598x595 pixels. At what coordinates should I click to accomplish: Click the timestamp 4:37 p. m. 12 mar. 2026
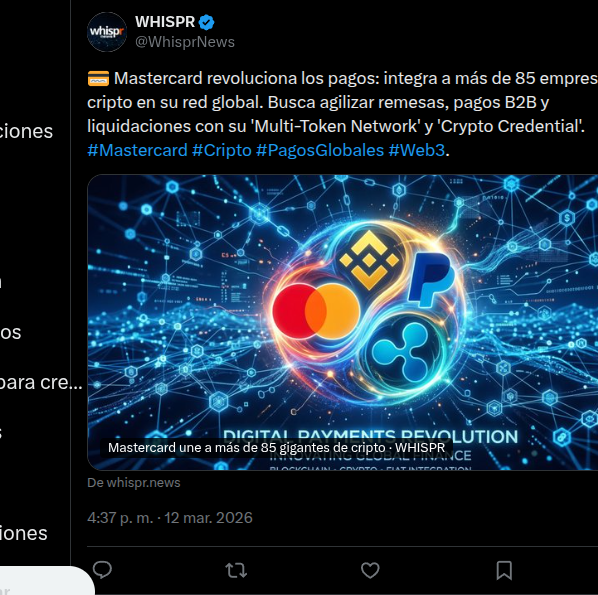coord(170,518)
